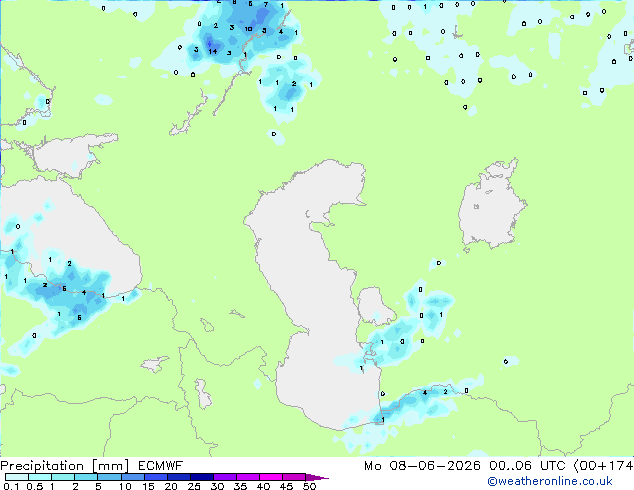This screenshot has height=490, width=634.
Task: Click the 5–10 mm legend color swatch
Action: click(110, 477)
